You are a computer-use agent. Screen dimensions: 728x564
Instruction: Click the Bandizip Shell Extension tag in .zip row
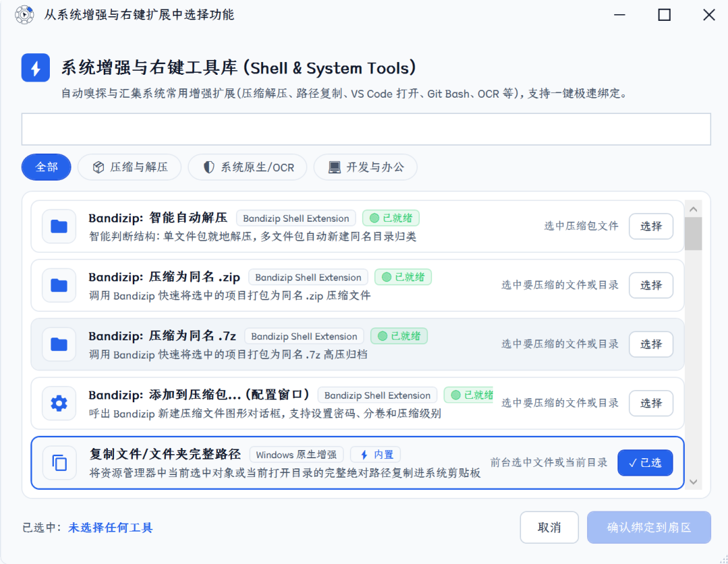point(308,277)
